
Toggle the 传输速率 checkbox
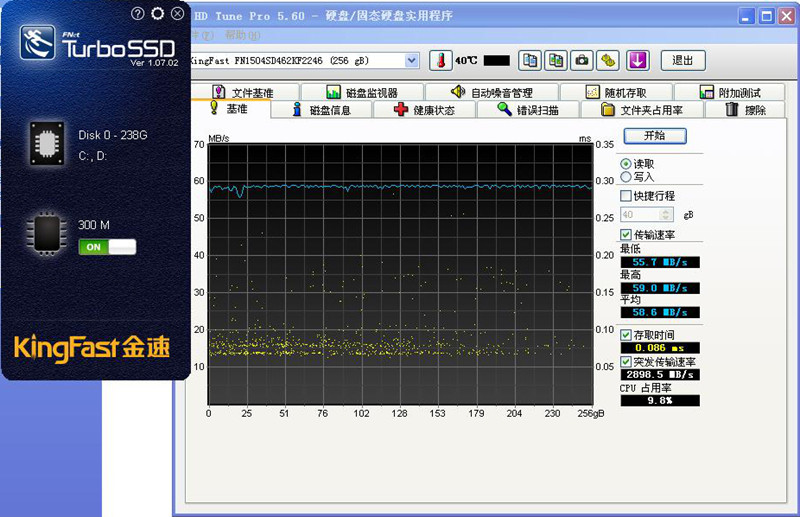click(x=626, y=235)
